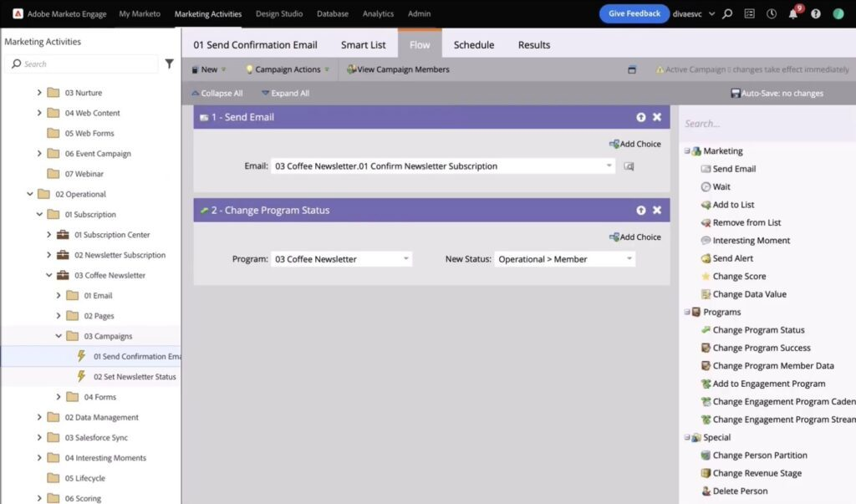Image resolution: width=856 pixels, height=504 pixels.
Task: Delete the Change Program Status flow step
Action: 657,211
